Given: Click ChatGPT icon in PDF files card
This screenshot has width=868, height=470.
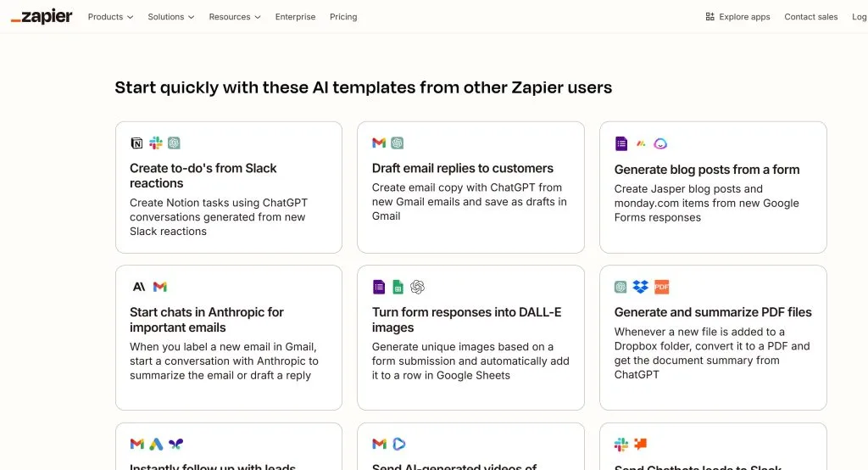Looking at the screenshot, I should [620, 287].
